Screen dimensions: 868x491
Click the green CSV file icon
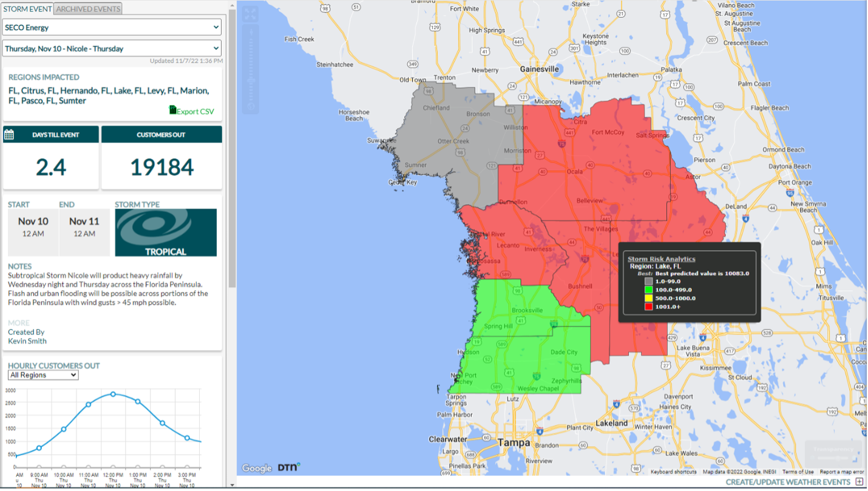[172, 110]
